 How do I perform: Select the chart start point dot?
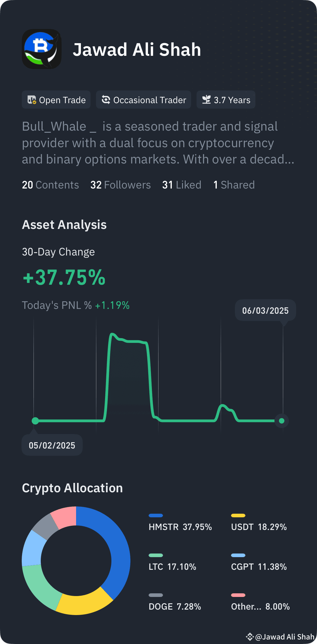click(x=35, y=421)
